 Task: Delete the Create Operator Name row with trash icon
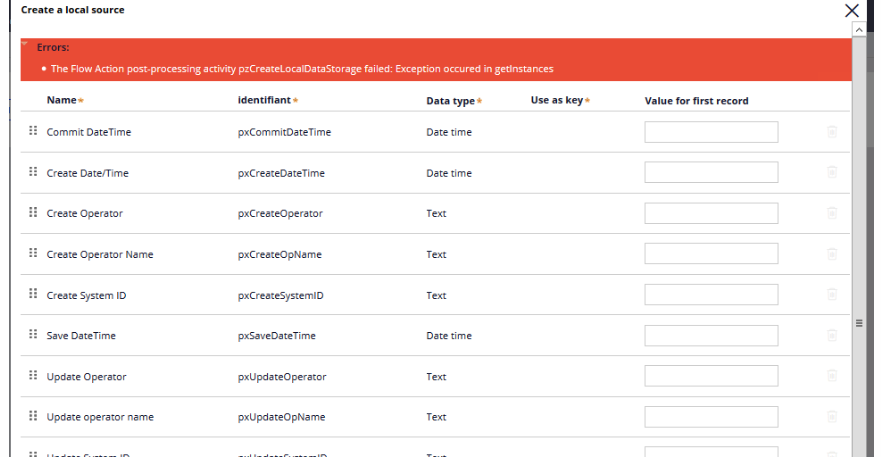tap(832, 254)
